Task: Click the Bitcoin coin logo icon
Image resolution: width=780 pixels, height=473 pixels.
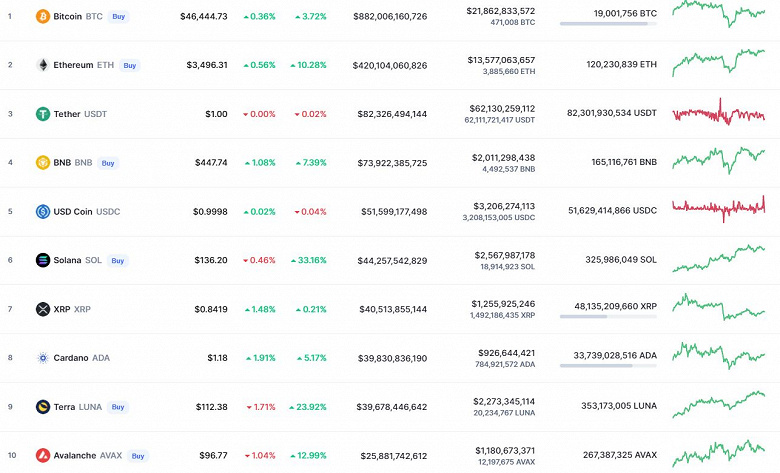Action: (x=43, y=17)
